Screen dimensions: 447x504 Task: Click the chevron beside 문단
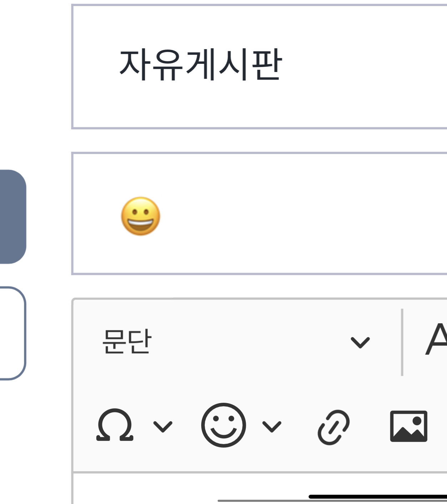point(360,342)
